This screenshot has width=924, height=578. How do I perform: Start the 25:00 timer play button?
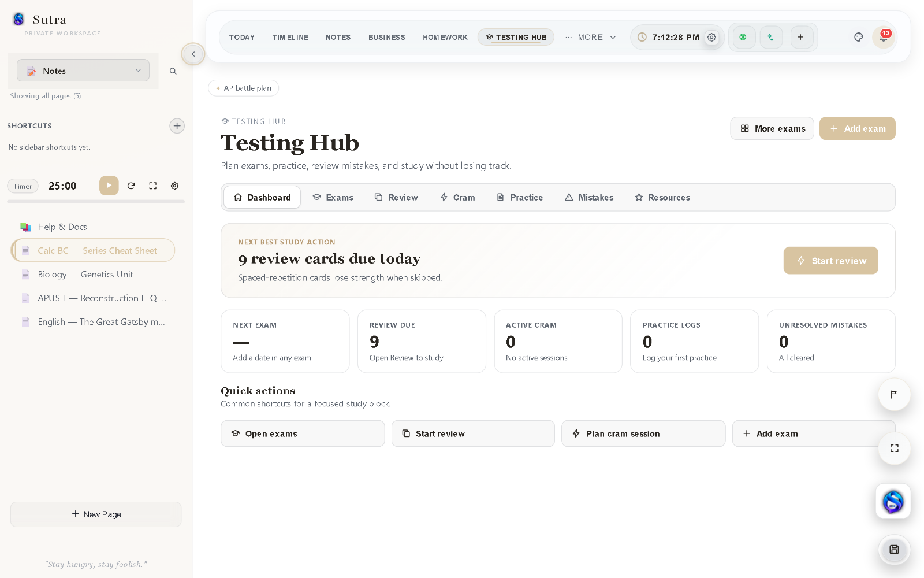pyautogui.click(x=109, y=186)
